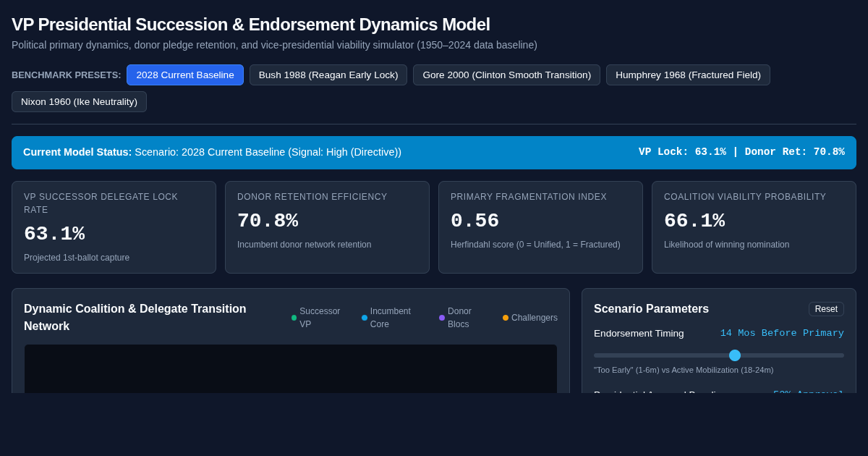The height and width of the screenshot is (456, 868).
Task: Click the 'Incumbent donor network retention' caption
Action: click(x=304, y=245)
